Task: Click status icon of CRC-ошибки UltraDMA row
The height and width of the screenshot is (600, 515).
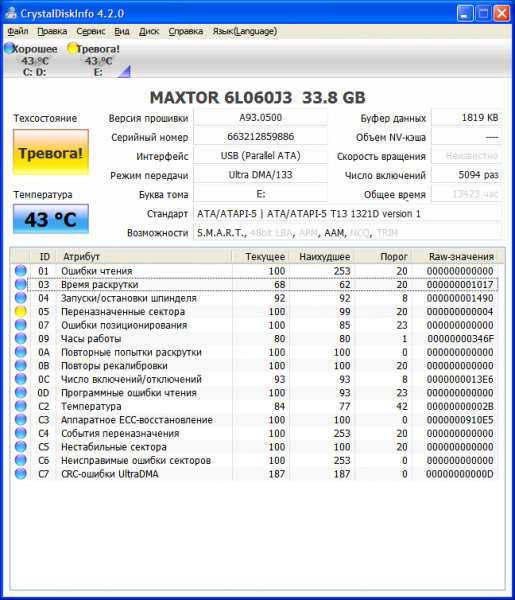Action: pyautogui.click(x=21, y=474)
